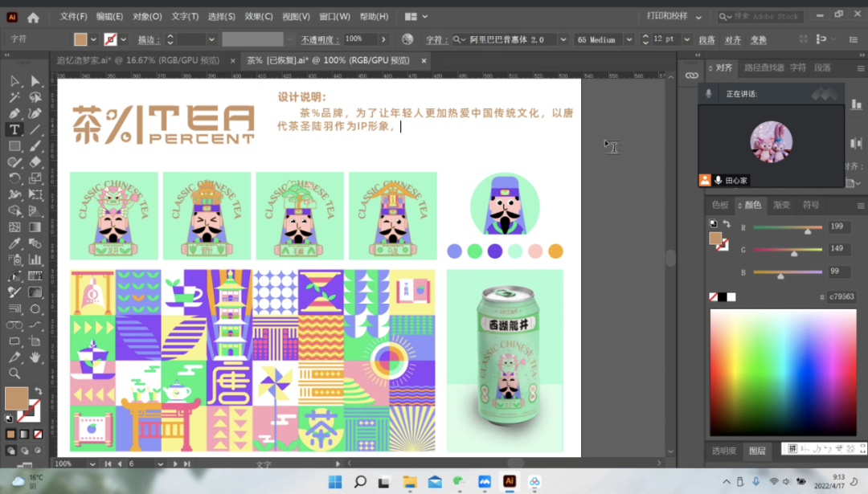This screenshot has height=494, width=868.
Task: Swap fill and stroke colors in toolbar
Action: tap(37, 390)
